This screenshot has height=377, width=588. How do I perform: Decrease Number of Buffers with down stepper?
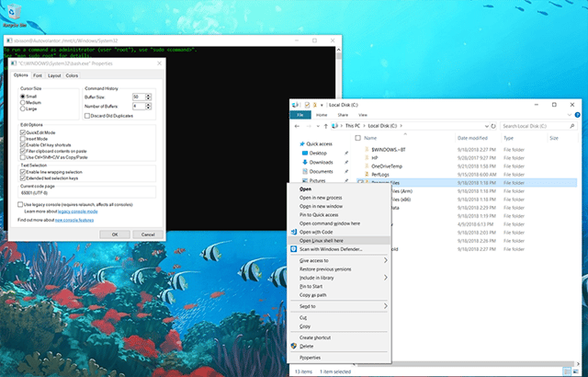coord(148,108)
